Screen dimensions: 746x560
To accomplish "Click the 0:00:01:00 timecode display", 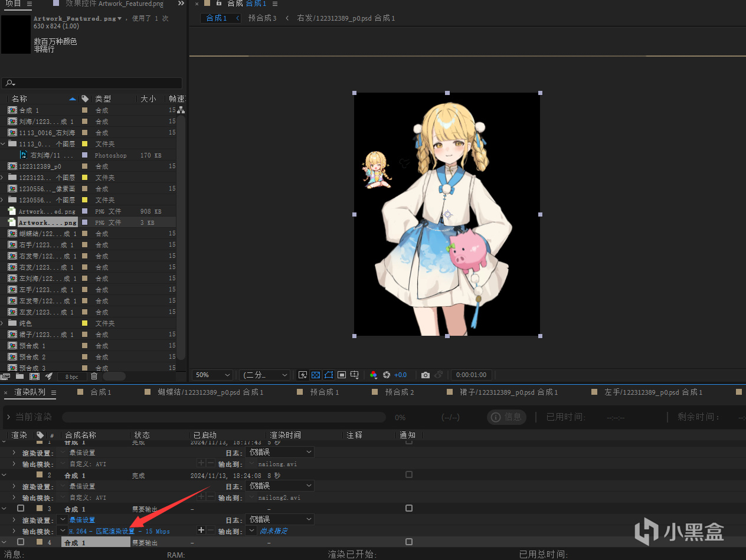I will pos(471,375).
